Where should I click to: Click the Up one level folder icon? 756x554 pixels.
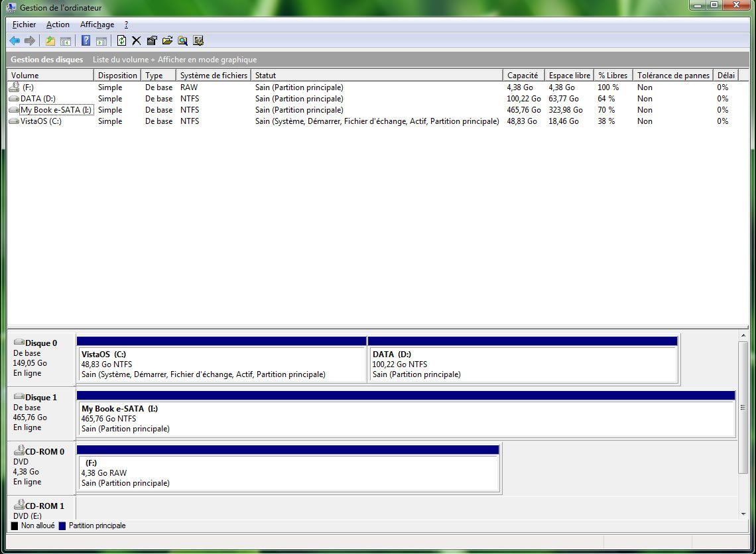click(x=50, y=41)
